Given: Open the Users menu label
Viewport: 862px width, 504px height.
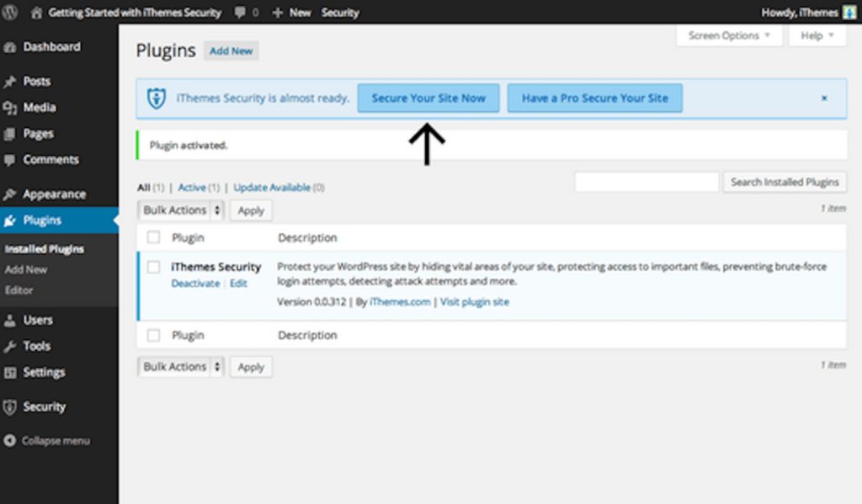Looking at the screenshot, I should 38,321.
